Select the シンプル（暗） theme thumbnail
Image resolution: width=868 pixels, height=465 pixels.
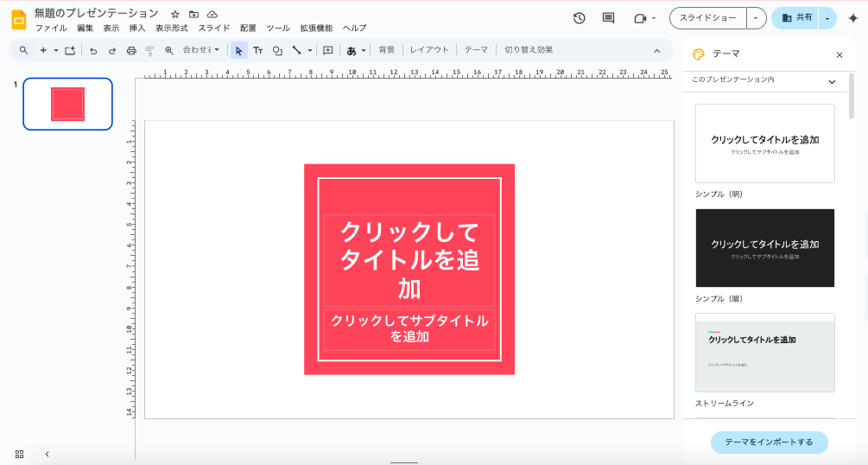click(x=765, y=248)
